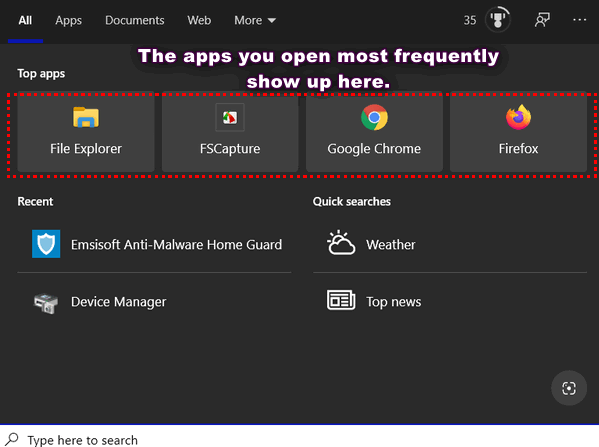Image resolution: width=599 pixels, height=447 pixels.
Task: Click the screenshot search icon button
Action: [x=568, y=388]
